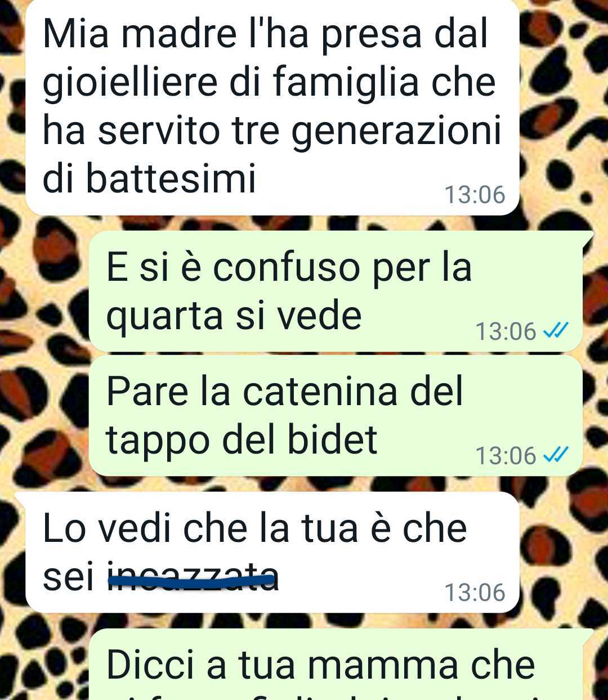Click the blue double-check on "quarta si vede"

point(555,330)
